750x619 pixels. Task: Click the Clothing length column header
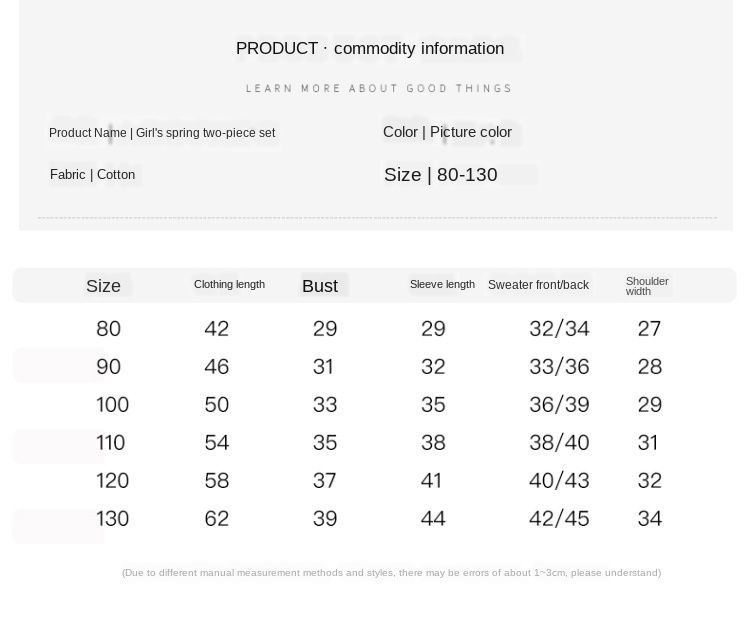[x=229, y=285]
